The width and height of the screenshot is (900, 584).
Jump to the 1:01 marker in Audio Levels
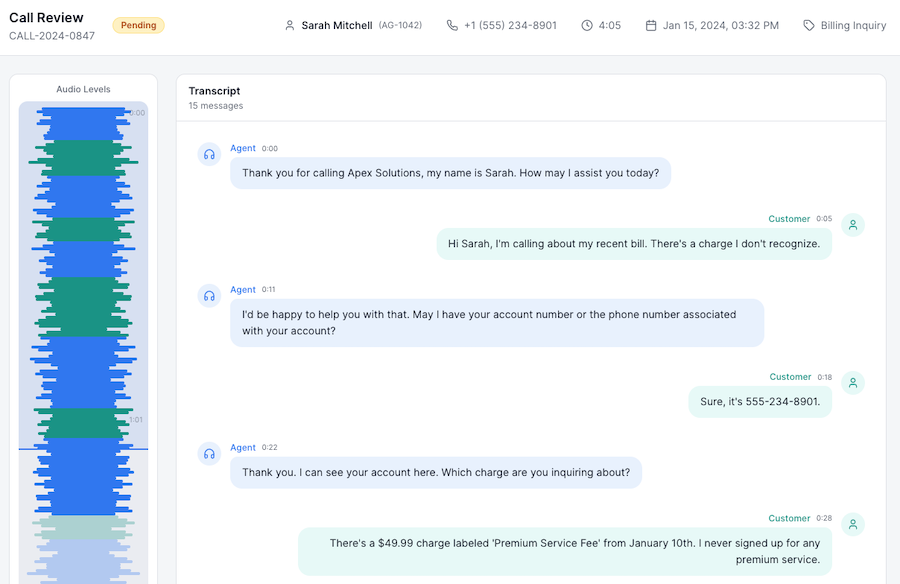136,420
